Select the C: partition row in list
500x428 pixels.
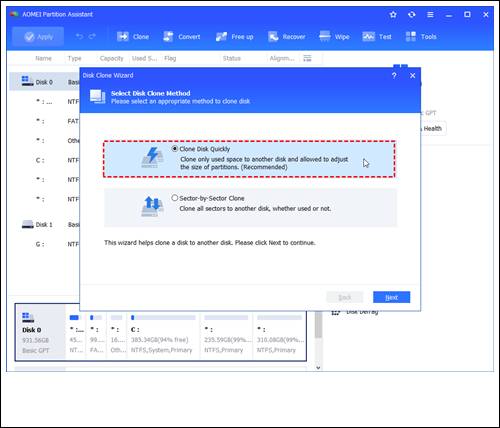[x=45, y=160]
